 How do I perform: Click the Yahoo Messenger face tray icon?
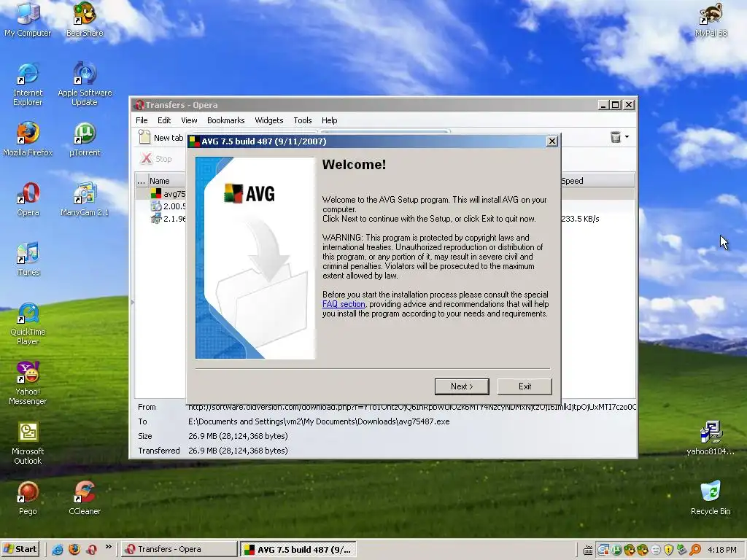pos(656,550)
